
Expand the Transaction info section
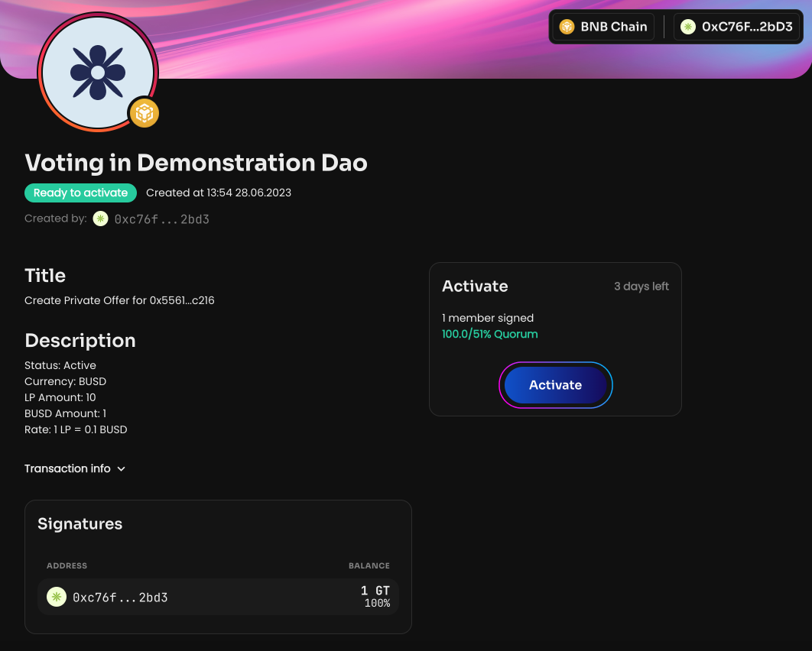75,469
